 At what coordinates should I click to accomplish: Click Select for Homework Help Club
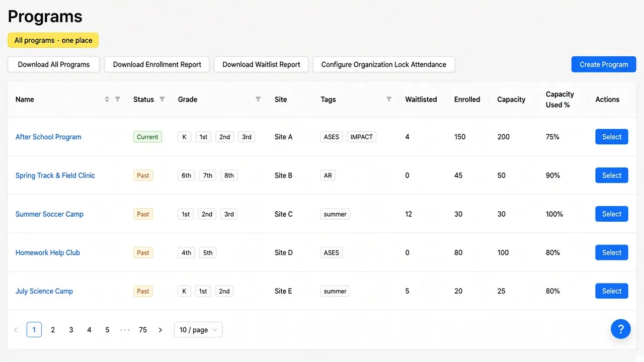coord(612,253)
